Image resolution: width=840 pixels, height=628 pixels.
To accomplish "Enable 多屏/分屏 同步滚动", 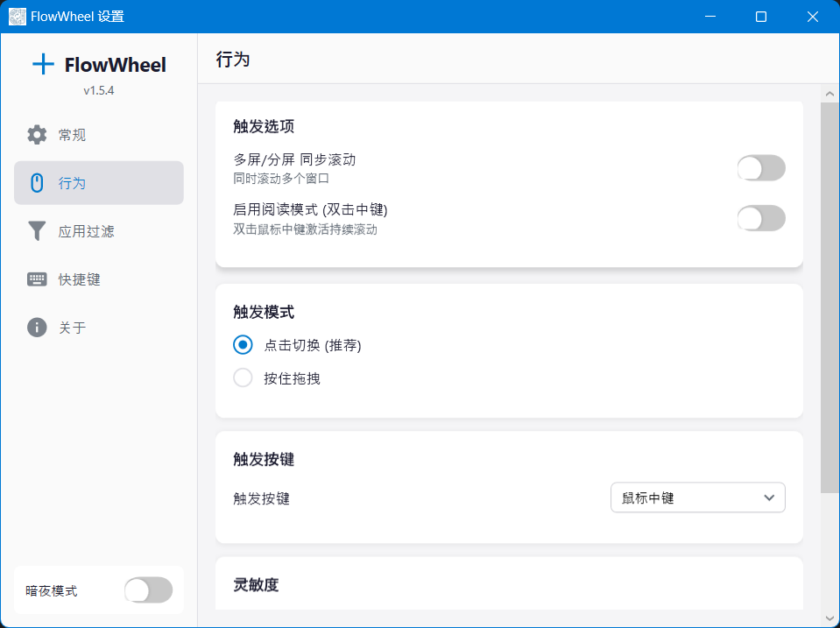I will tap(760, 167).
